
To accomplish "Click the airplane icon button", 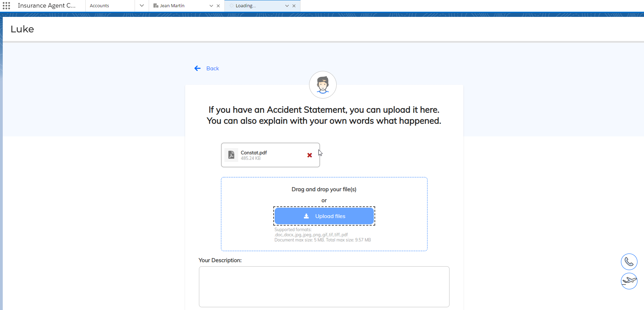I will [629, 281].
